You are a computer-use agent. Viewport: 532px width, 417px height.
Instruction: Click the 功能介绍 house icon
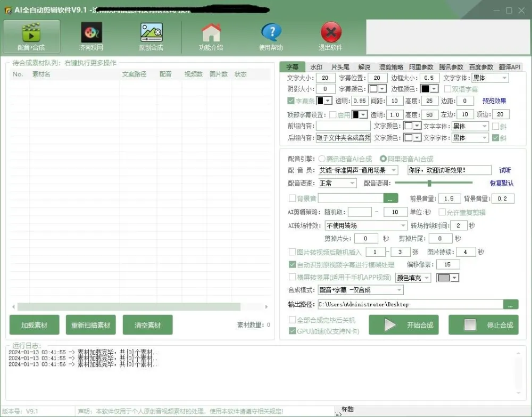coord(212,35)
